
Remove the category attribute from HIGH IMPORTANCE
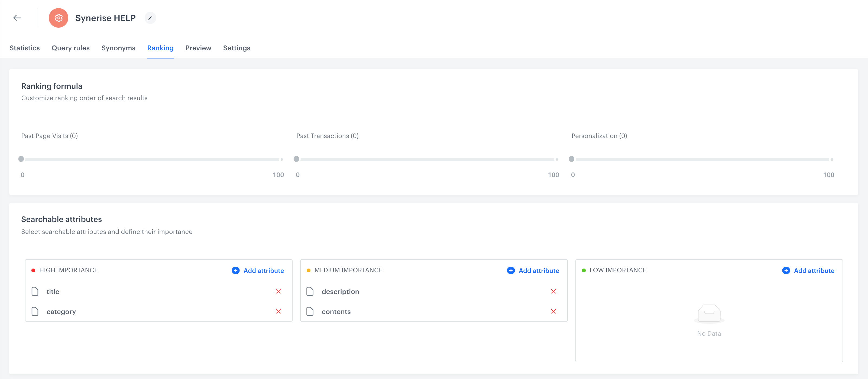[x=279, y=312]
